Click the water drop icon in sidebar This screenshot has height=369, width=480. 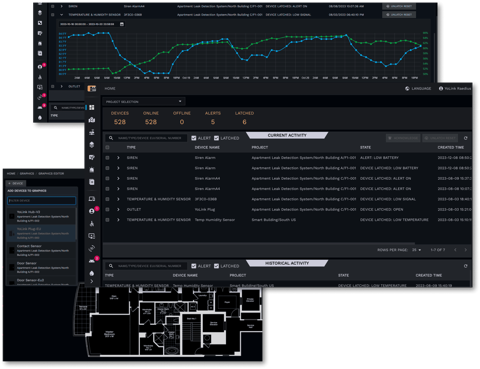[92, 273]
